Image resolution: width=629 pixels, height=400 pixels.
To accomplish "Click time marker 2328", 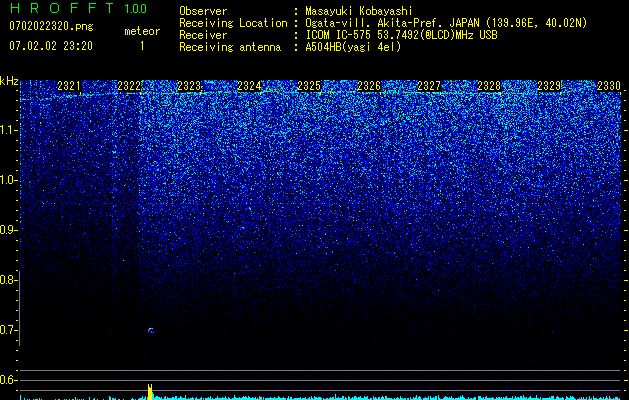I will (x=489, y=86).
